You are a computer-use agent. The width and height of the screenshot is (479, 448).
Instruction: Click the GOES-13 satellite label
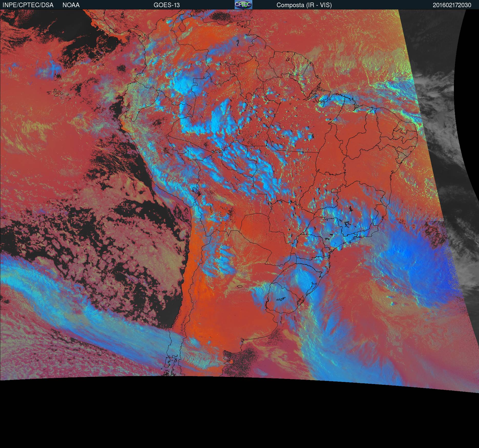166,5
